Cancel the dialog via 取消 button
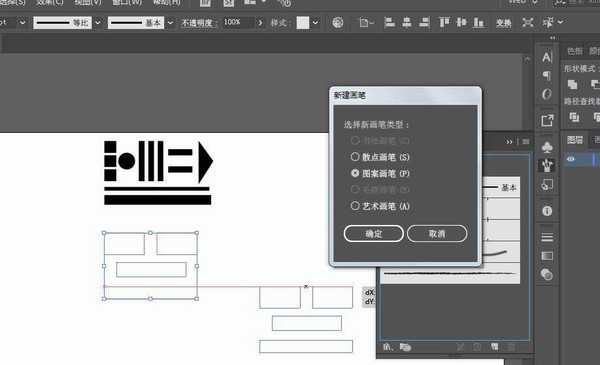 [x=437, y=233]
